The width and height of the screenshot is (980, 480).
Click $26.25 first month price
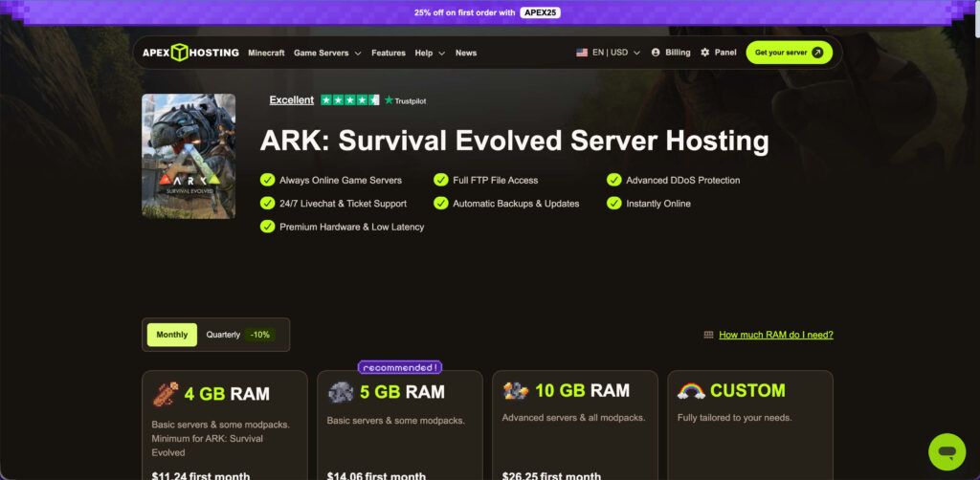pos(551,475)
